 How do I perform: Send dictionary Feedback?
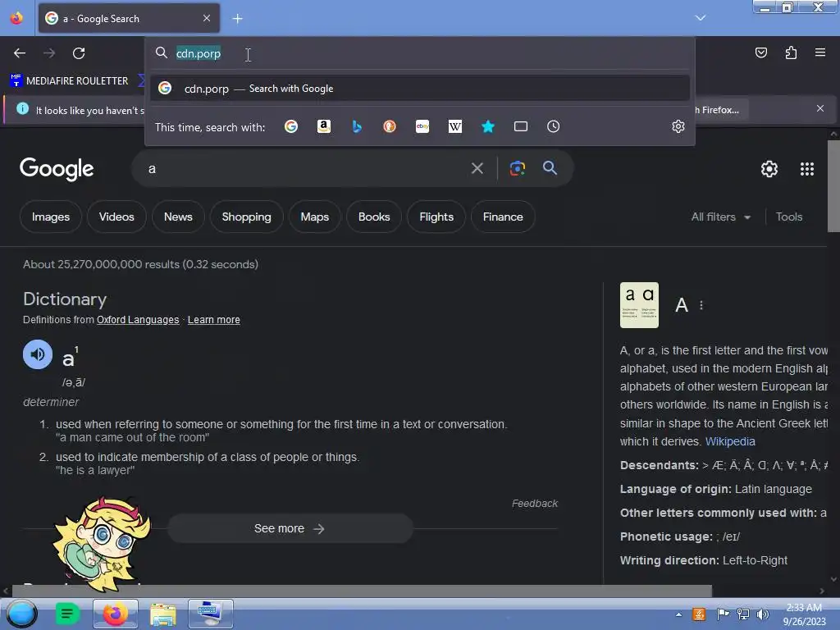point(535,504)
